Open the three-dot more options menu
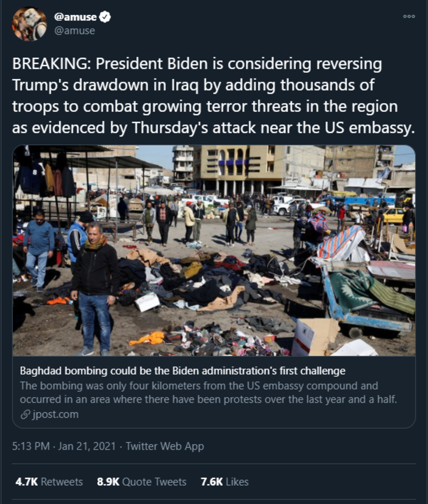The image size is (428, 504). [409, 16]
